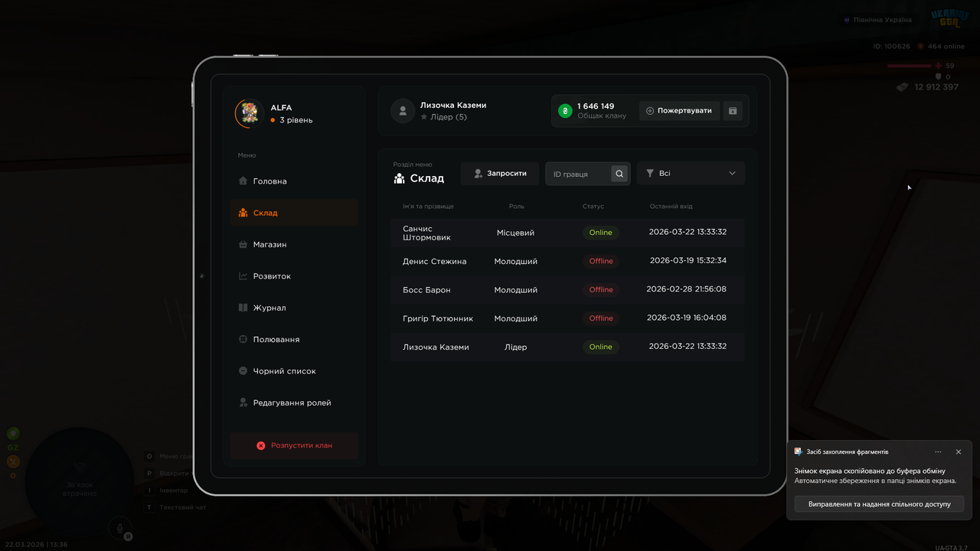The height and width of the screenshot is (551, 980).
Task: Click the orange hunger fork icon
Action: [x=13, y=461]
